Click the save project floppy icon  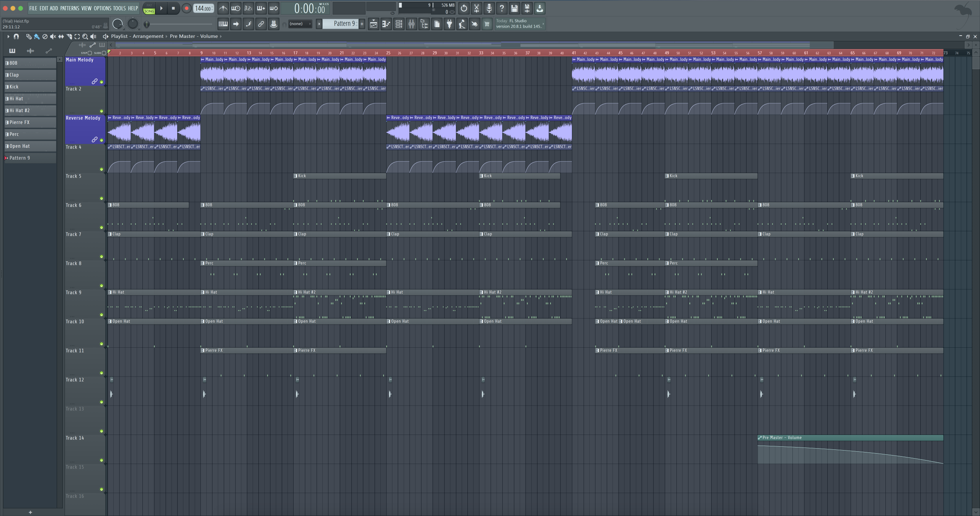pos(514,8)
